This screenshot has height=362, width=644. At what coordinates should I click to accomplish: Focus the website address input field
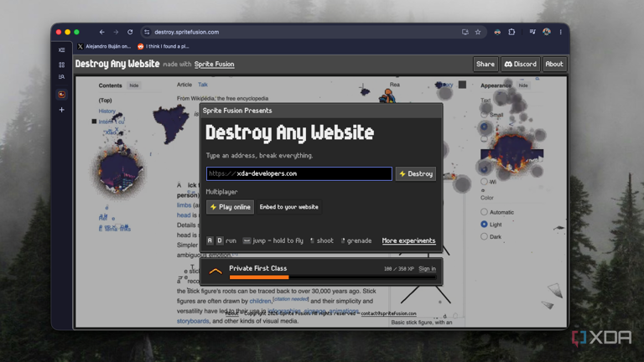click(x=299, y=173)
